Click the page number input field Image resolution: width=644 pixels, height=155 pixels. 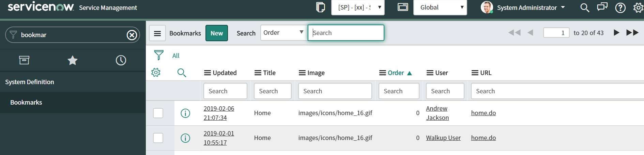(556, 33)
